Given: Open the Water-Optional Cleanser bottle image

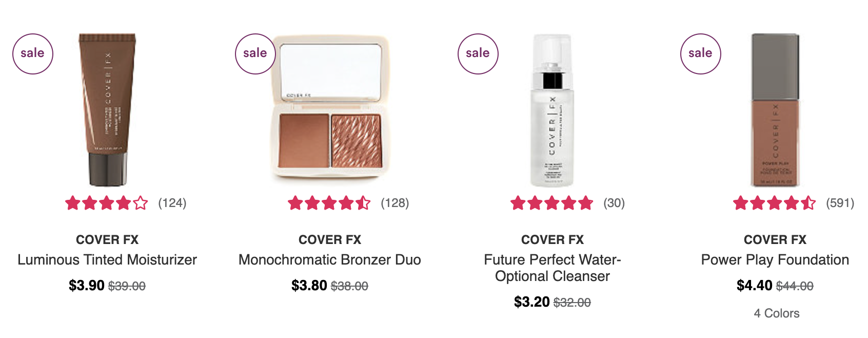Looking at the screenshot, I should [x=552, y=110].
